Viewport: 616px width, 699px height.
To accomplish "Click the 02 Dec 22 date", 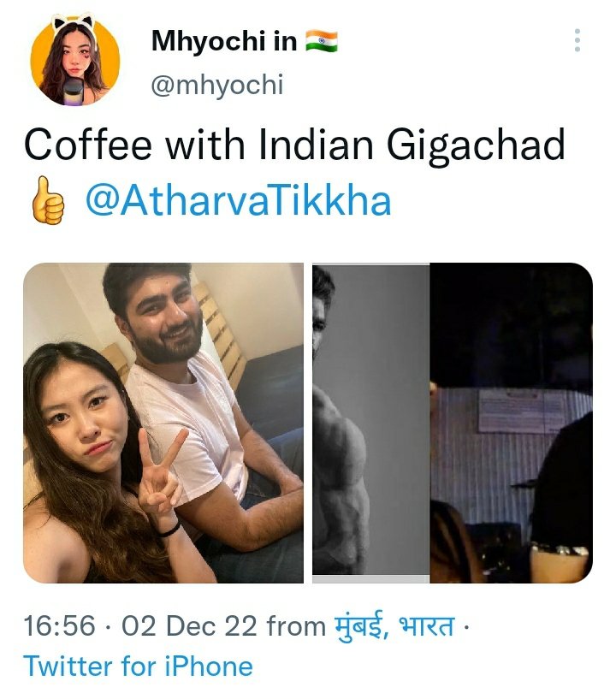I will [189, 625].
